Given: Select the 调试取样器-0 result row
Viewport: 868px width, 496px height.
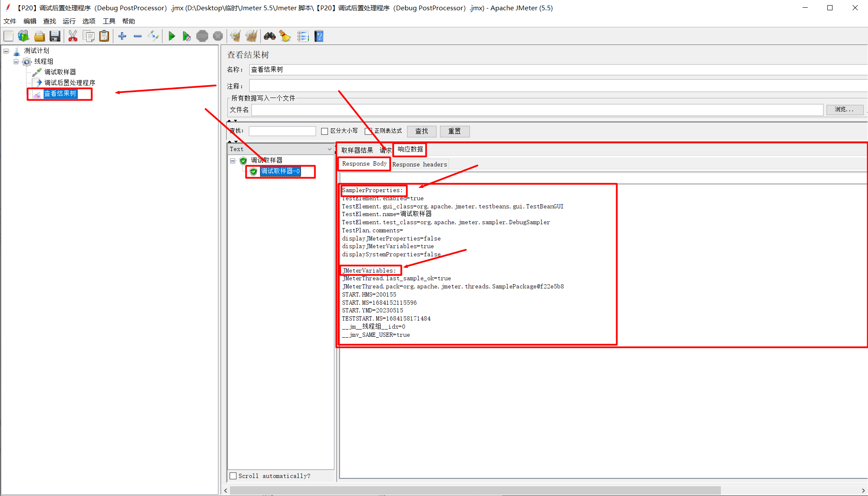Looking at the screenshot, I should [280, 171].
